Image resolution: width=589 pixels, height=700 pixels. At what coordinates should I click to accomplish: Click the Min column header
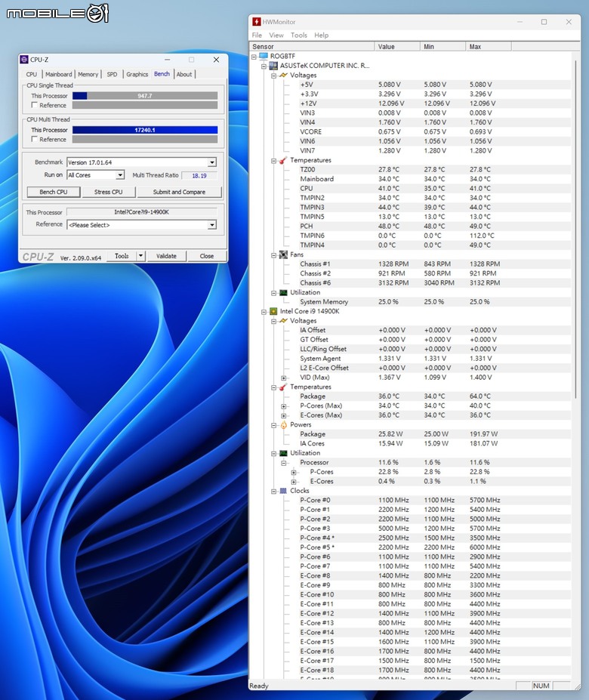tap(443, 46)
